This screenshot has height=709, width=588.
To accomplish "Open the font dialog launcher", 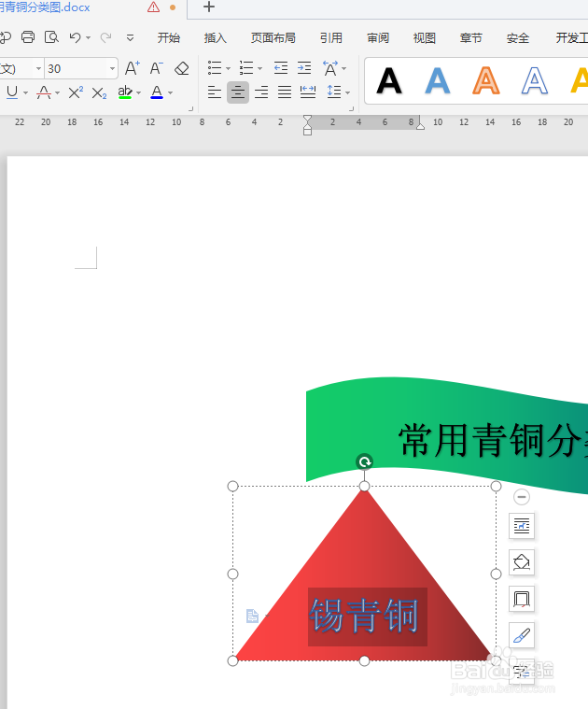I will 190,108.
